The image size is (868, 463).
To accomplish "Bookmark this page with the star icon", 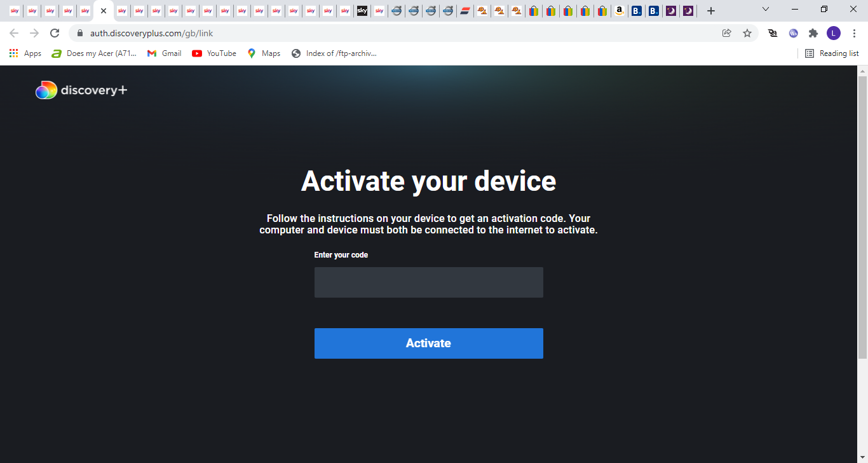I will [747, 33].
